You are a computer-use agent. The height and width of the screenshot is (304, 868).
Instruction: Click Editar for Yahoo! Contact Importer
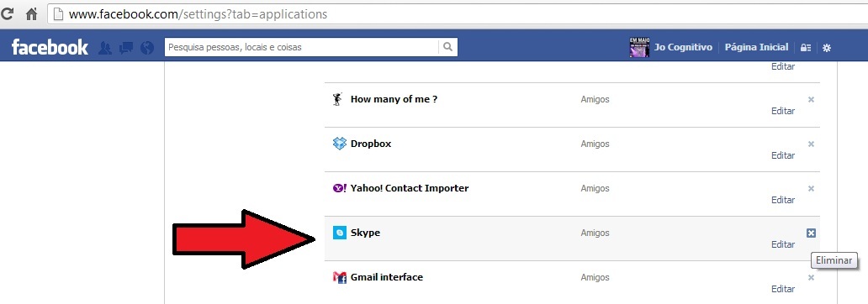click(x=783, y=200)
